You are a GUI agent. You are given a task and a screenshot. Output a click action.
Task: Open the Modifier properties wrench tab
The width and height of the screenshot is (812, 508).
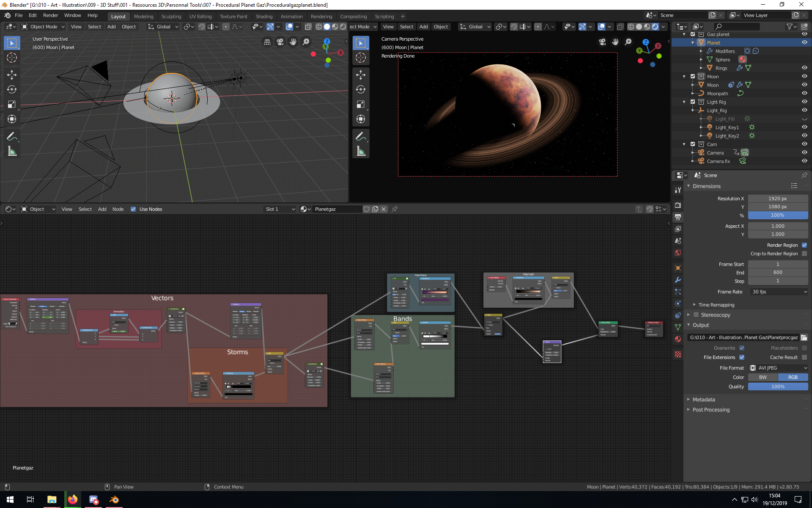click(x=678, y=280)
